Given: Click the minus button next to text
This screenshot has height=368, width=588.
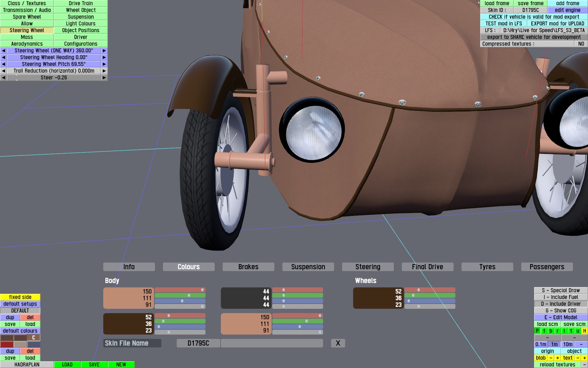Looking at the screenshot, I should pyautogui.click(x=578, y=358).
